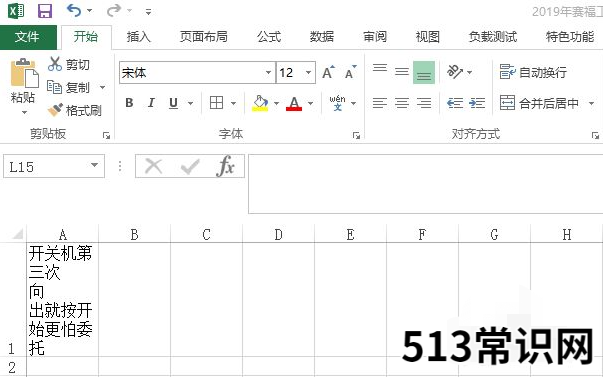Apply the borders grid icon
The width and height of the screenshot is (603, 377).
point(216,103)
